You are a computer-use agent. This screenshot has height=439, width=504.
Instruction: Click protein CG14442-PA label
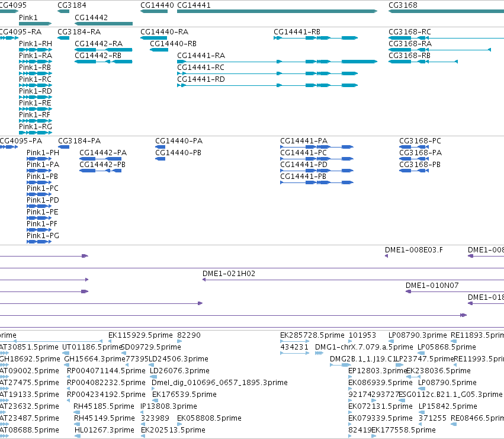coord(103,153)
